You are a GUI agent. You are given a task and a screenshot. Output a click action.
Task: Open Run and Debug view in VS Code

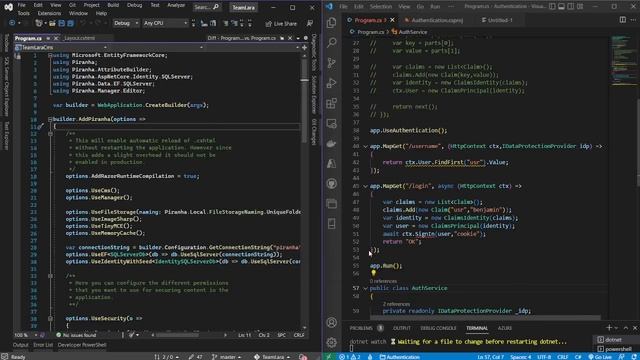point(331,83)
